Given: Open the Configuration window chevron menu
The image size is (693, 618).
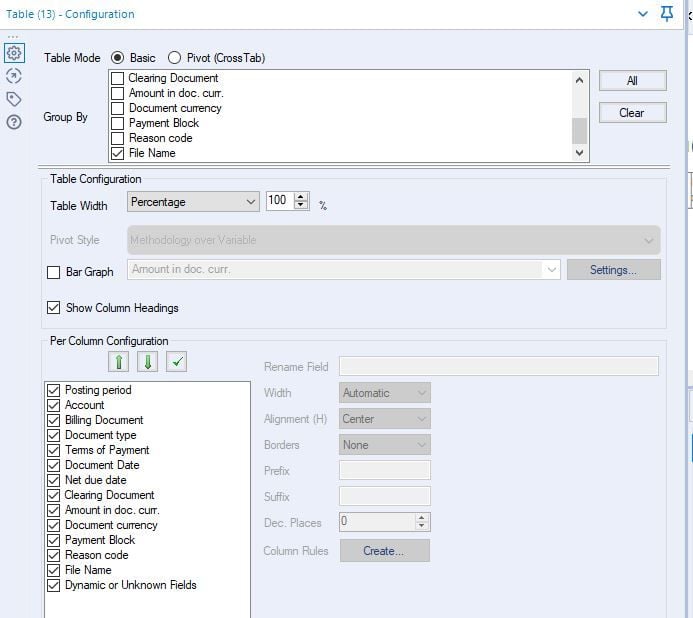Looking at the screenshot, I should 643,14.
